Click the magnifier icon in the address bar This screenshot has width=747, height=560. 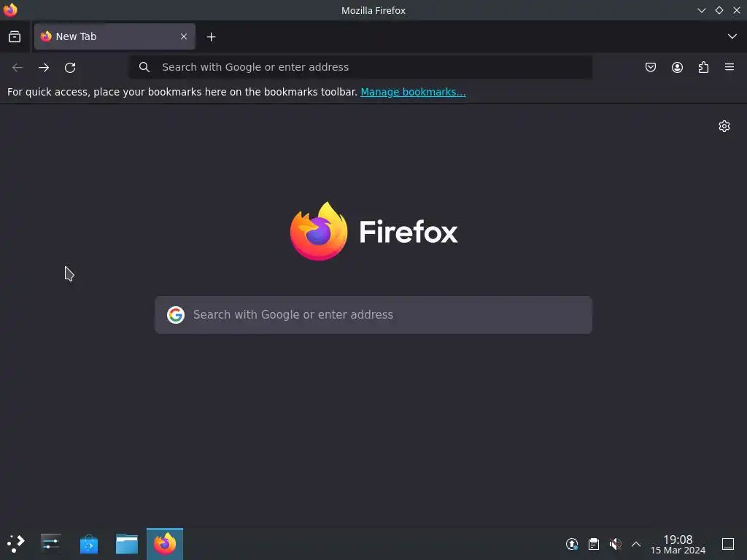point(144,67)
